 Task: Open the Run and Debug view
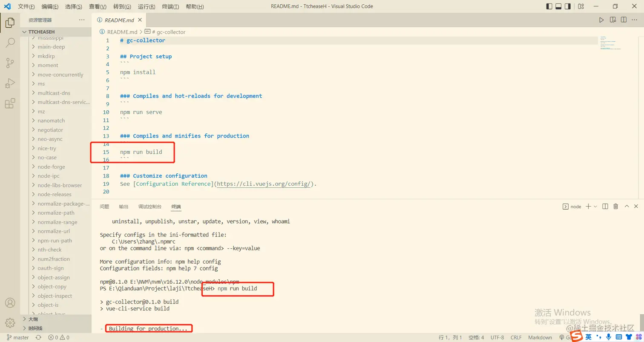click(x=10, y=83)
